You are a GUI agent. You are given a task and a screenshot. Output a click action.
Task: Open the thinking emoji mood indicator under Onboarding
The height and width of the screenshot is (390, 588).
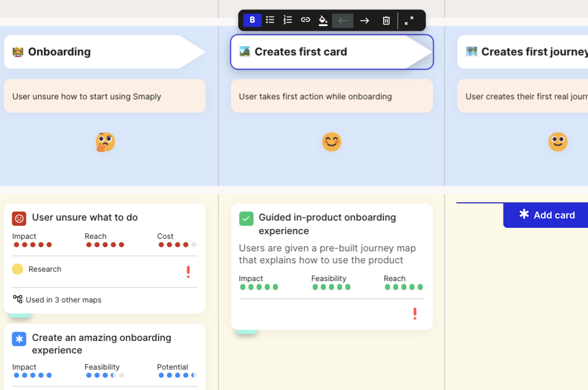click(x=105, y=142)
